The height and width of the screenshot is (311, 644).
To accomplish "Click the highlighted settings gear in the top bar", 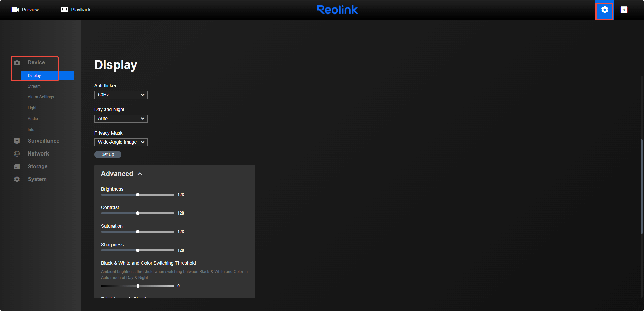I will click(605, 10).
